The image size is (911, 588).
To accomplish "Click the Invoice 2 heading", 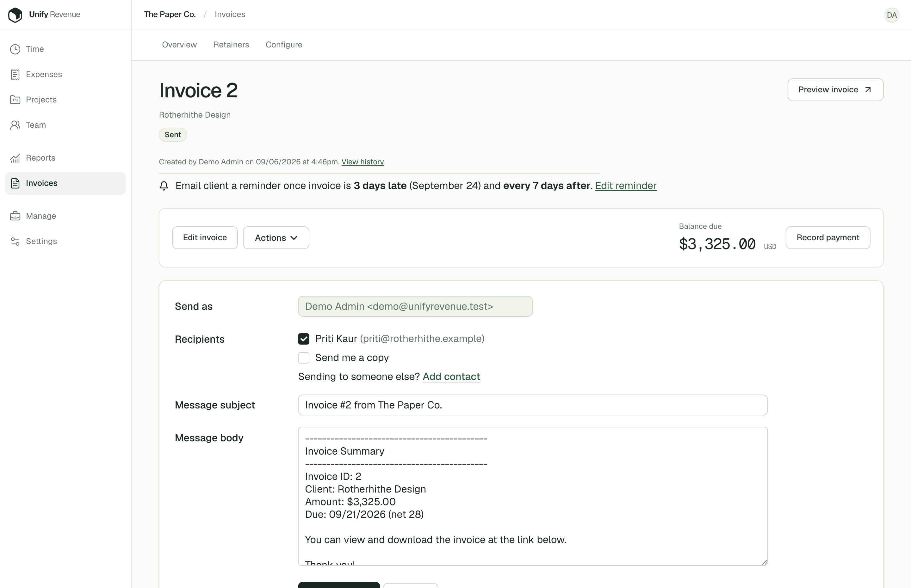I will 198,91.
